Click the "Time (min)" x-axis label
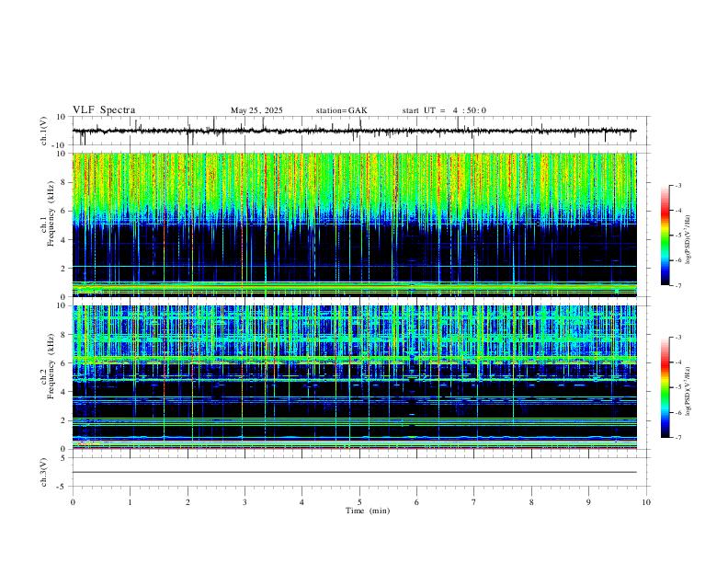The width and height of the screenshot is (728, 563). click(368, 511)
